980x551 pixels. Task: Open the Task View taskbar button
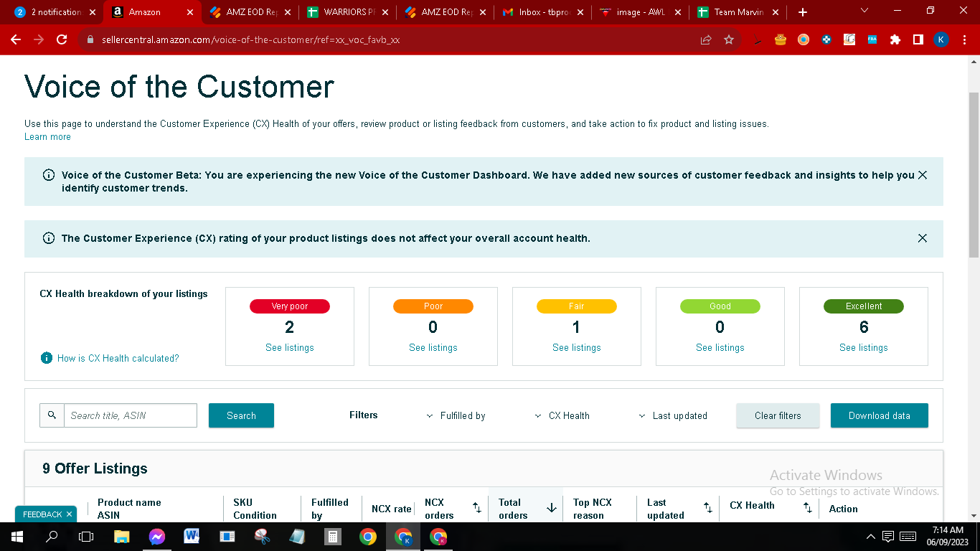pyautogui.click(x=86, y=537)
